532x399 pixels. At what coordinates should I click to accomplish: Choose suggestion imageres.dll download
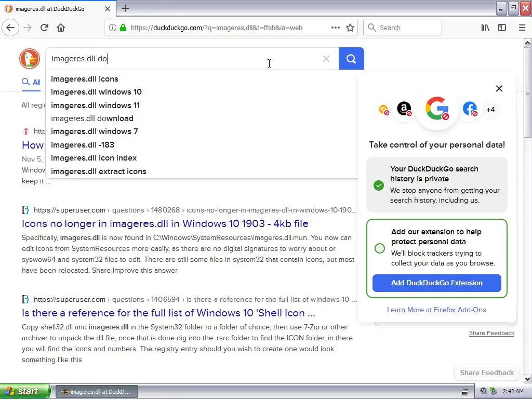202,118
